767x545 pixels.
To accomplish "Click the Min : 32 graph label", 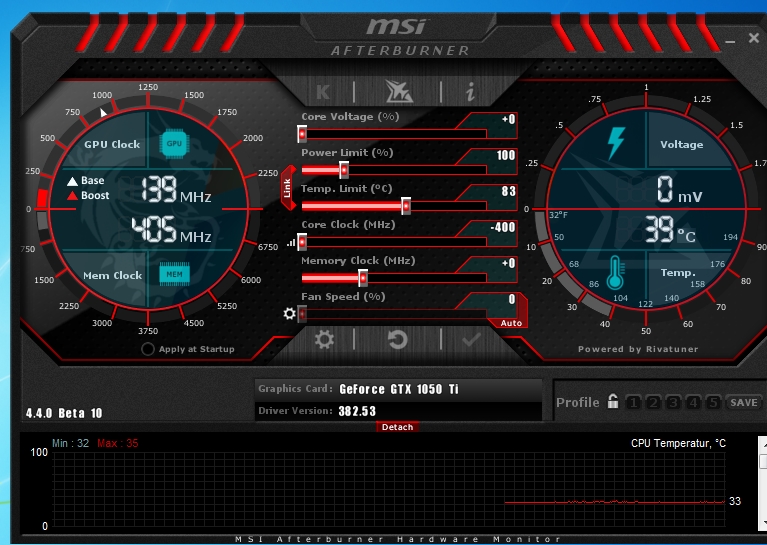I will 70,443.
